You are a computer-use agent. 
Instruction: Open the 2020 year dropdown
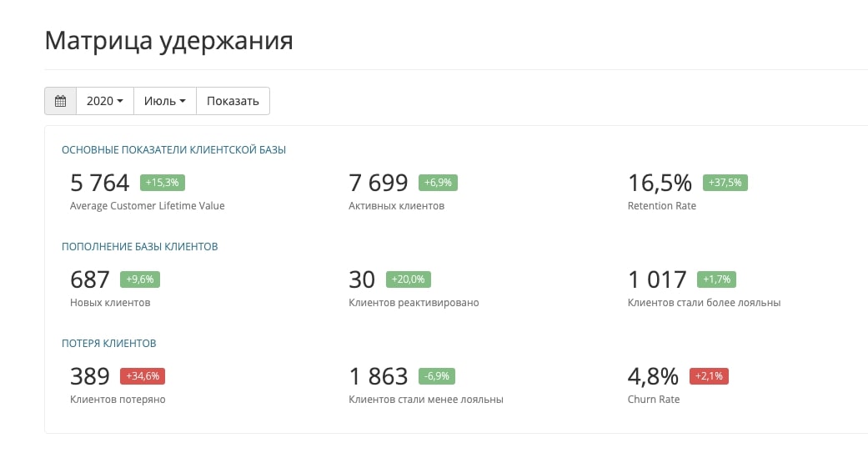click(x=104, y=101)
